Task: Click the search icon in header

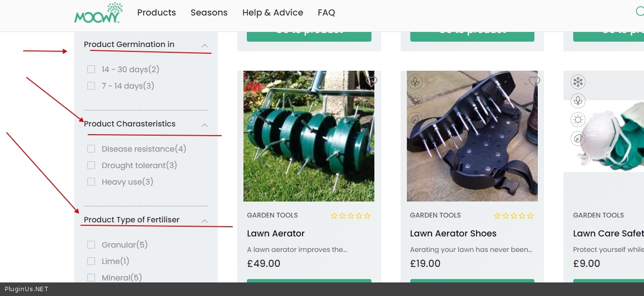Action: tap(640, 12)
